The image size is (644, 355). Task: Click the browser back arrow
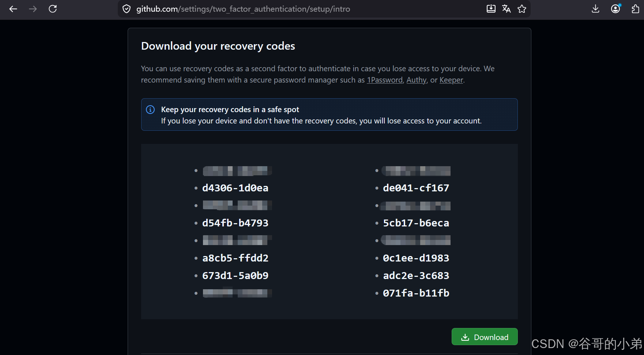(x=13, y=9)
